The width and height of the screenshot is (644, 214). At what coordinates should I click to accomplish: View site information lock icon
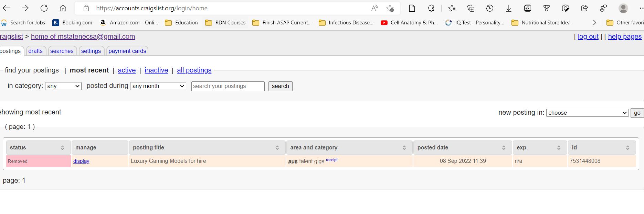pyautogui.click(x=86, y=8)
